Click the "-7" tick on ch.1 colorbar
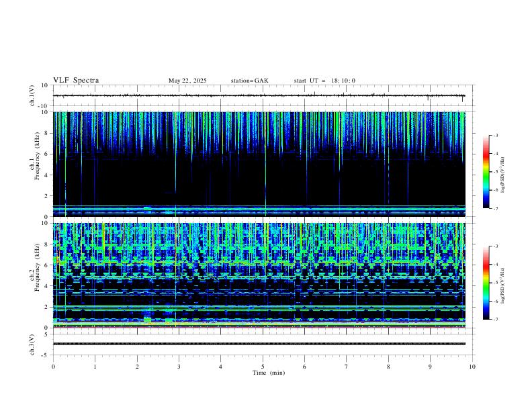 (x=495, y=208)
